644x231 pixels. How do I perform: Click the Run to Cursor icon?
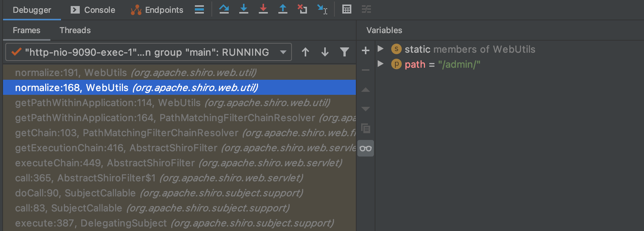(x=322, y=9)
